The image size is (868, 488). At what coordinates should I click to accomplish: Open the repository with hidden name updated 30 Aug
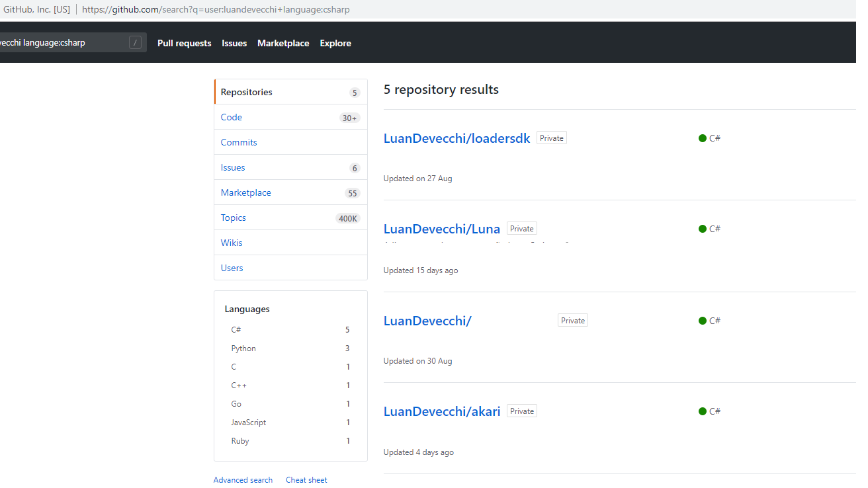coord(427,321)
